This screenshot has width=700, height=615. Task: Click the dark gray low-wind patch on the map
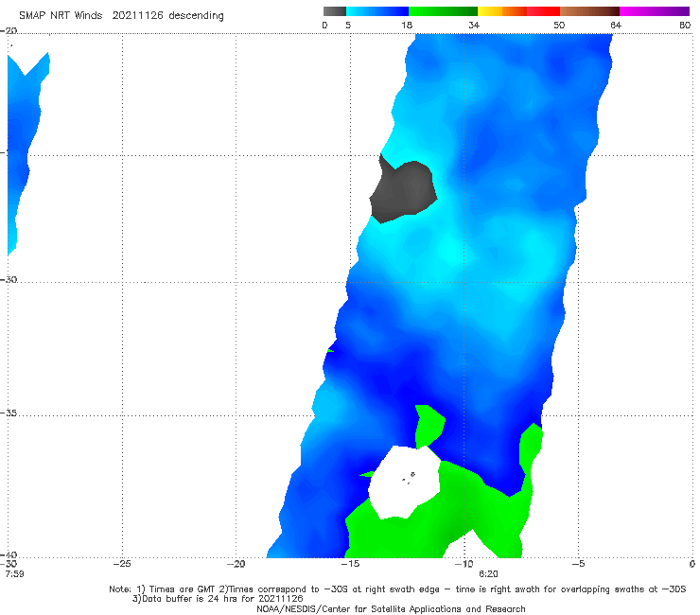[402, 190]
